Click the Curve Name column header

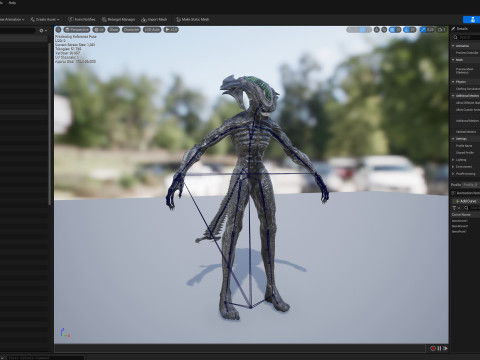[x=461, y=215]
